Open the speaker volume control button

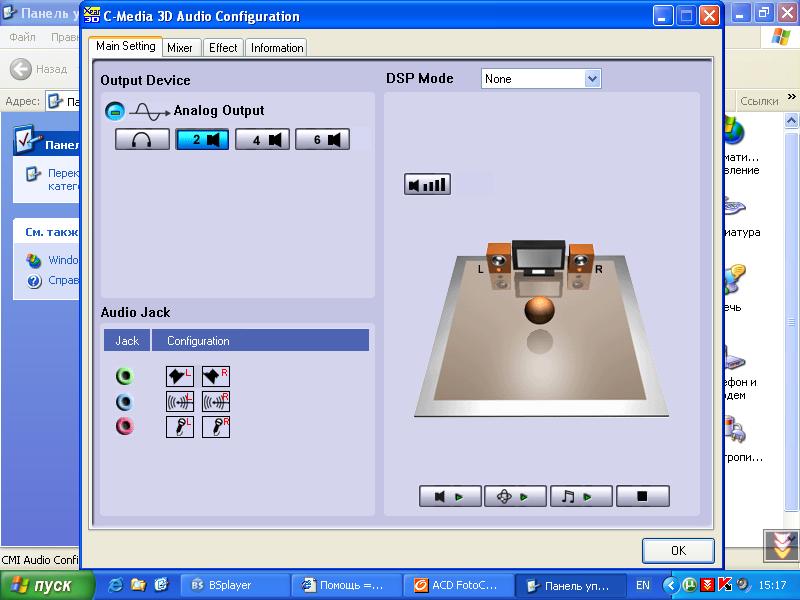[428, 184]
